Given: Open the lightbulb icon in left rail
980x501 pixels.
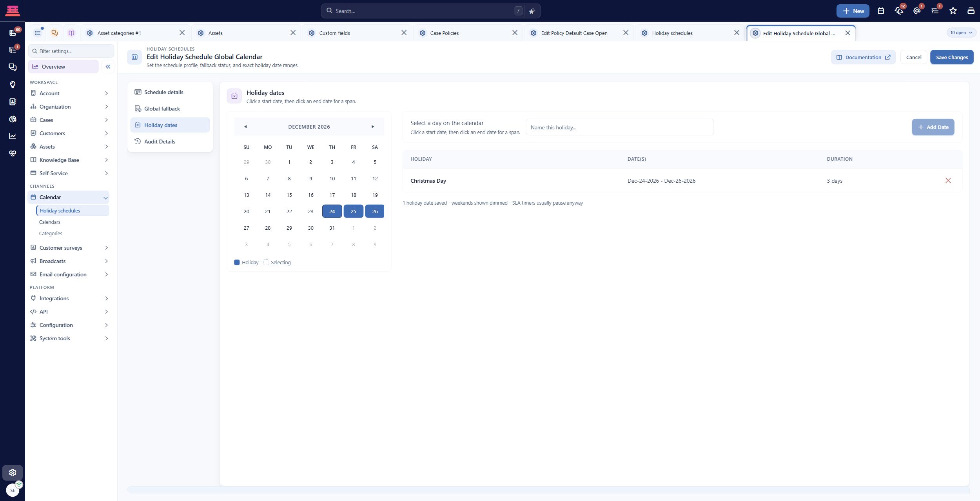Looking at the screenshot, I should (13, 84).
